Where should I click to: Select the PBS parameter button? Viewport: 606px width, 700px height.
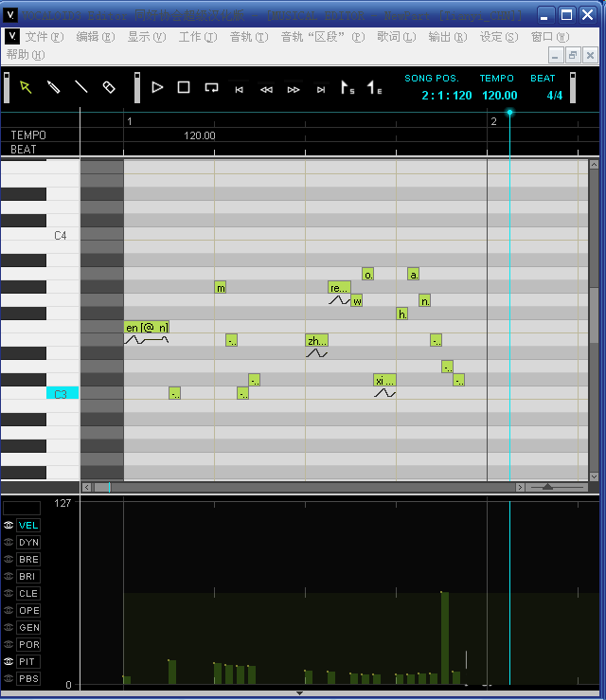(x=28, y=678)
